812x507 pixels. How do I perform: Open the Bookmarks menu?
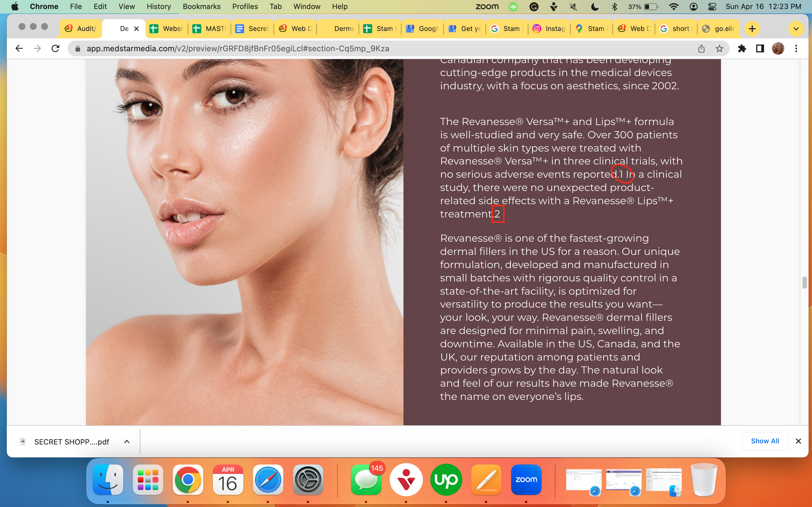(202, 7)
